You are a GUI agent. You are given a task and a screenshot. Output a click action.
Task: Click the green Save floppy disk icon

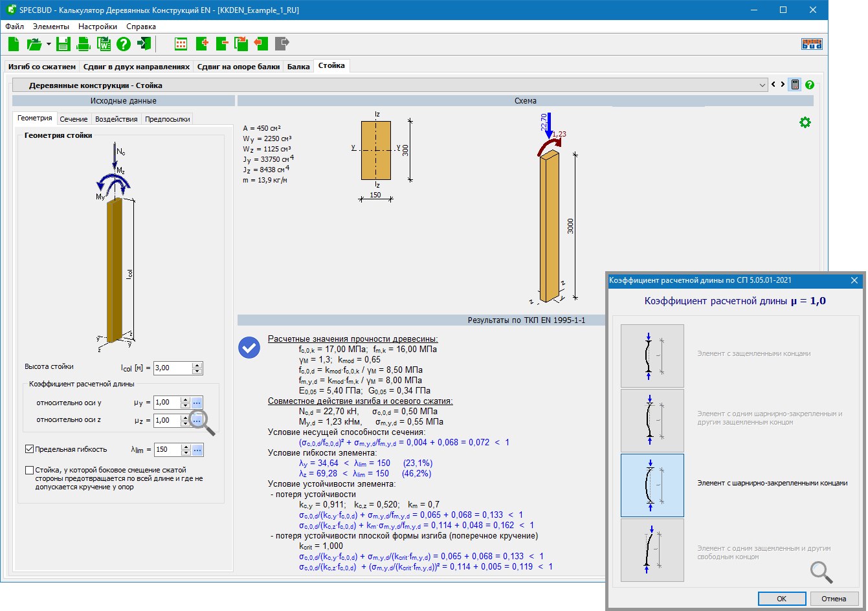[63, 44]
